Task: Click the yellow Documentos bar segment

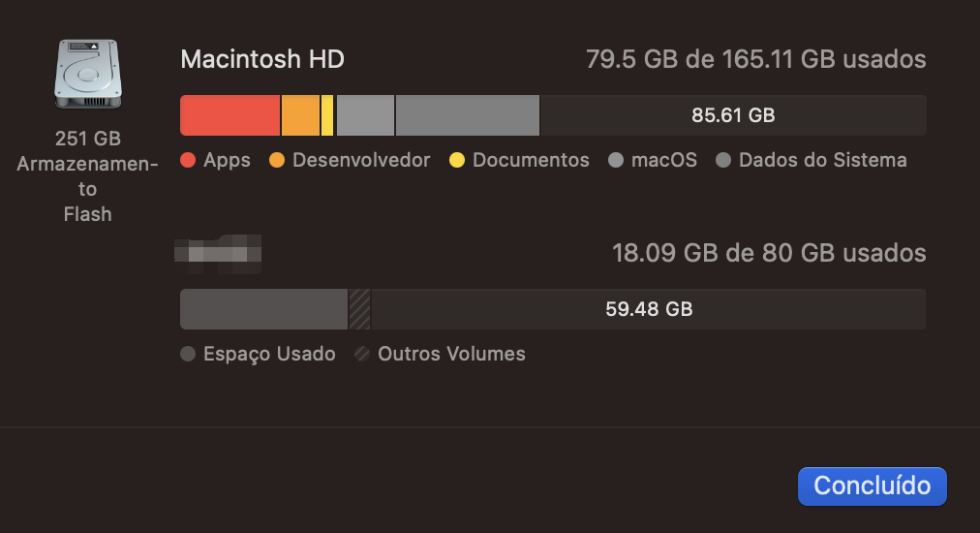Action: (327, 115)
